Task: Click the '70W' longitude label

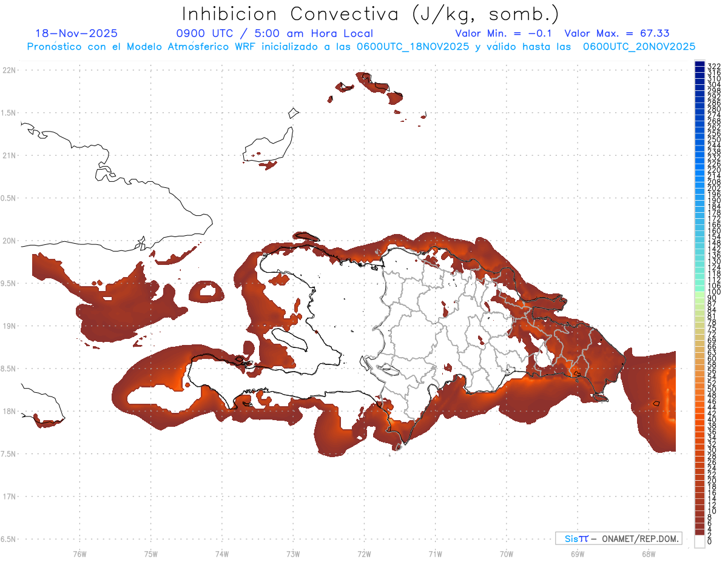Action: coord(507,554)
